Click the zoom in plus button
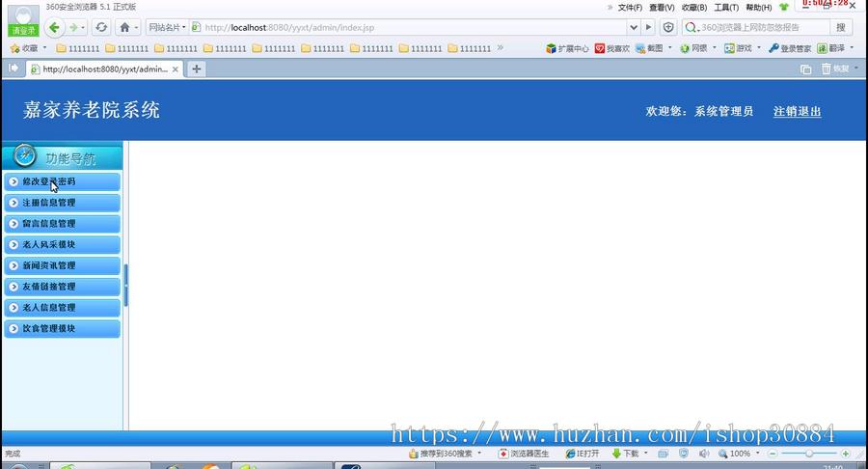The image size is (868, 469). (x=845, y=454)
